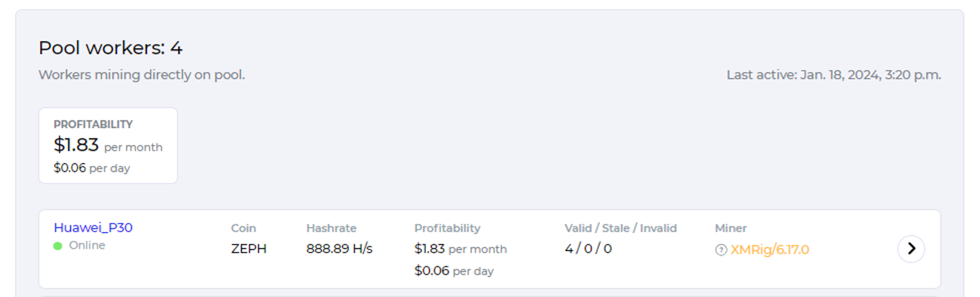Click $1.83 amount in Profitability card
Viewport: 980px width, 297px height.
(76, 145)
